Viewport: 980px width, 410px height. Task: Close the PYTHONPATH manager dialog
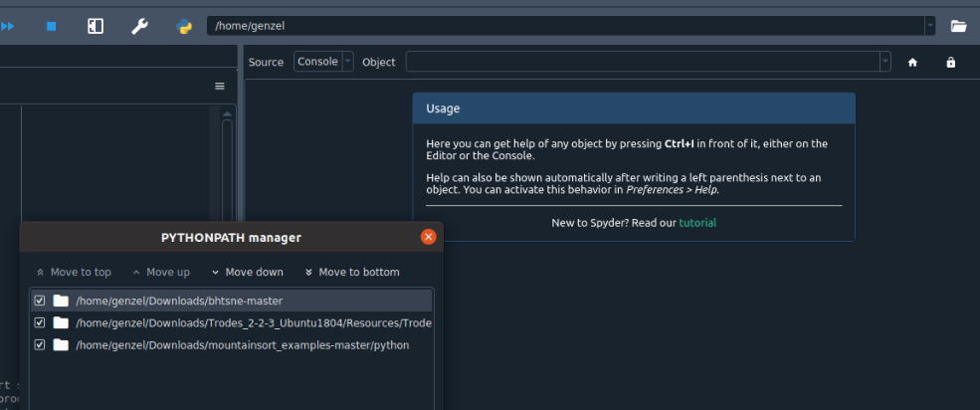tap(428, 236)
